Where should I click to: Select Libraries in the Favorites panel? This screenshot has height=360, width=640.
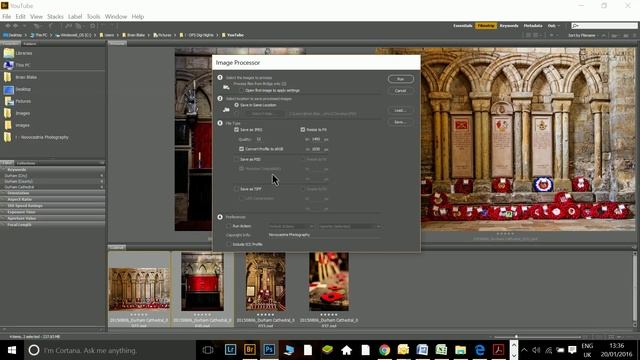tap(18, 53)
